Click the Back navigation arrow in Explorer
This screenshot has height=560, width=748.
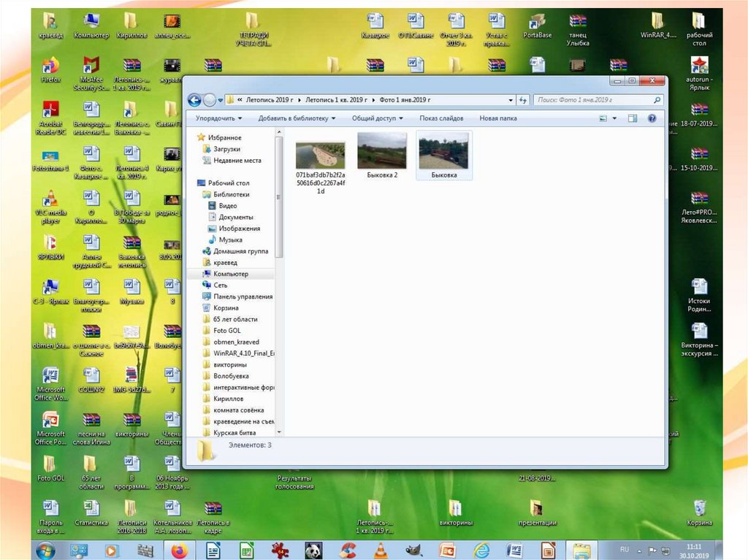[194, 100]
